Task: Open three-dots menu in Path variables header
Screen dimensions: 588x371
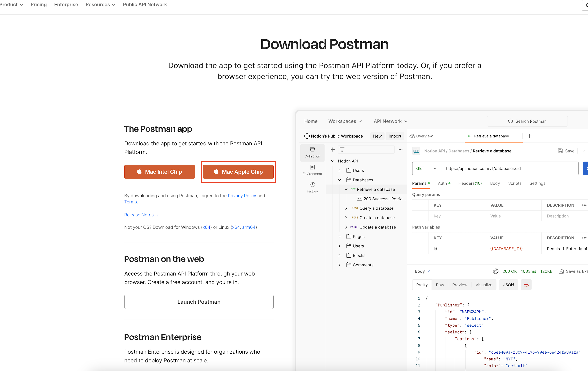Action: click(584, 238)
